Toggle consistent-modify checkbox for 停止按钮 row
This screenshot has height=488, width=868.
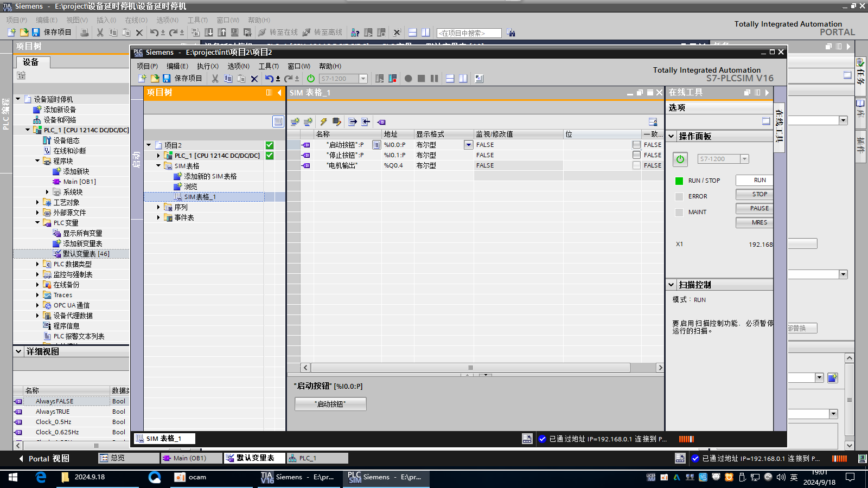636,155
